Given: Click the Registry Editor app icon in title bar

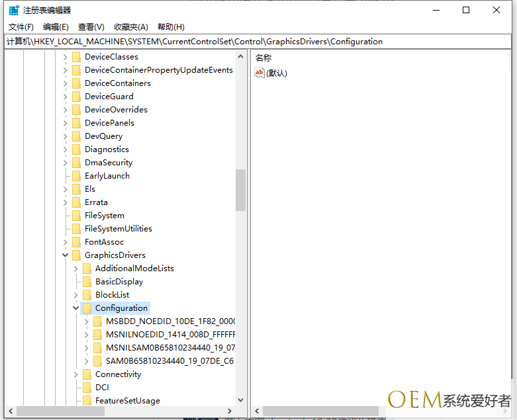Looking at the screenshot, I should click(x=14, y=10).
